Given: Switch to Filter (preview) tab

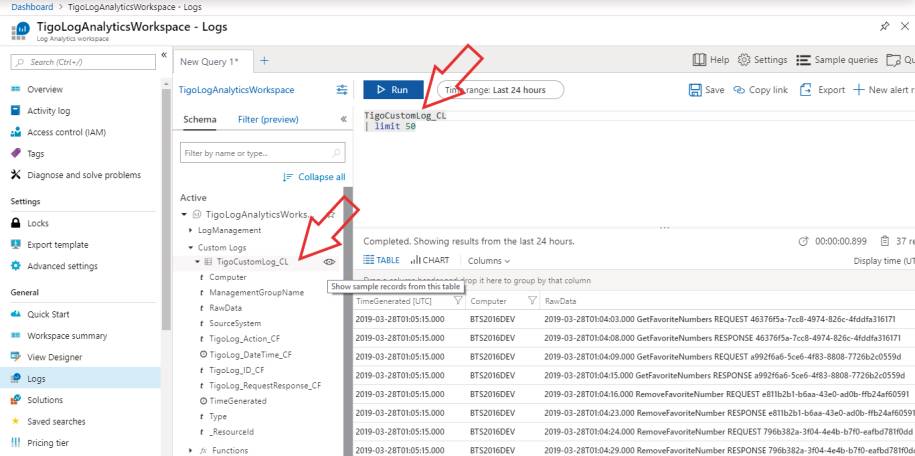Looking at the screenshot, I should tap(268, 120).
